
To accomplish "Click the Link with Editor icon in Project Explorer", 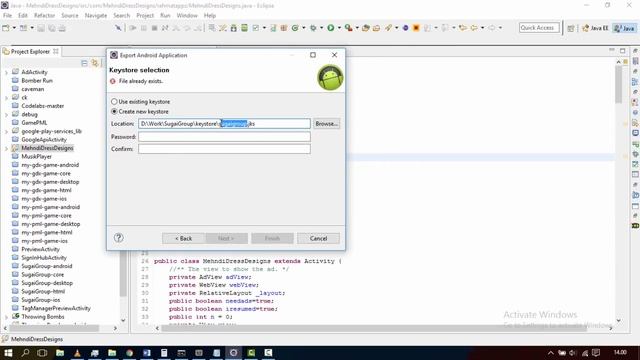I will point(95,63).
